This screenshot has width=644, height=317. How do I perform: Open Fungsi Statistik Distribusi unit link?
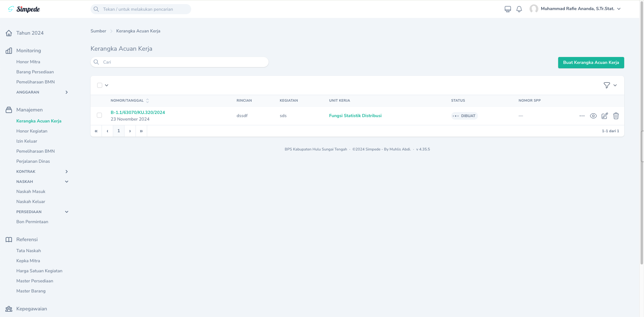355,116
